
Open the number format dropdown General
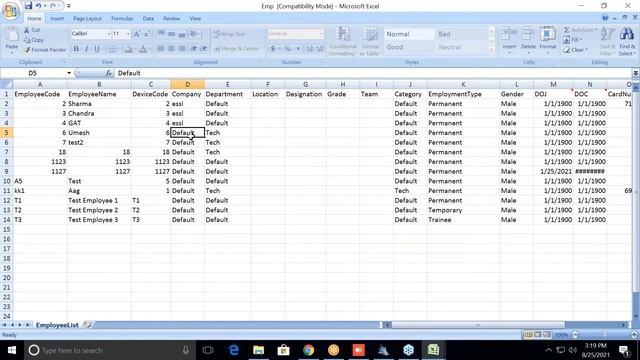coord(321,34)
